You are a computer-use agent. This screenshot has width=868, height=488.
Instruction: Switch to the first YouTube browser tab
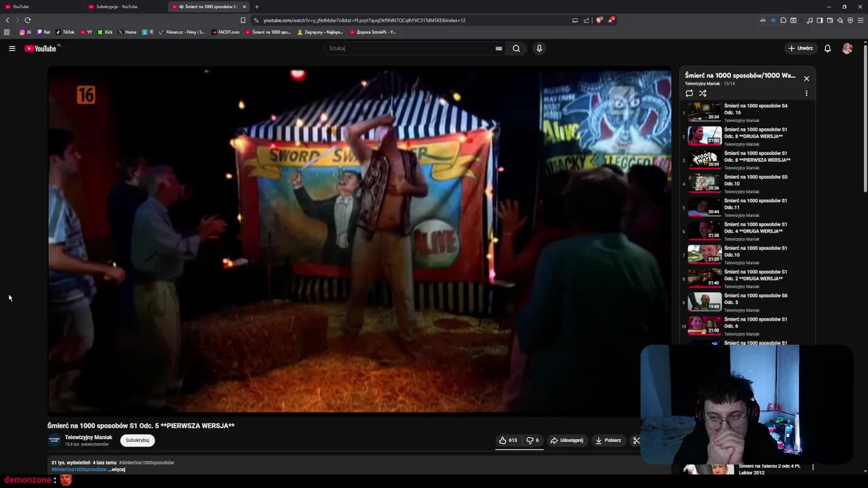(x=41, y=7)
